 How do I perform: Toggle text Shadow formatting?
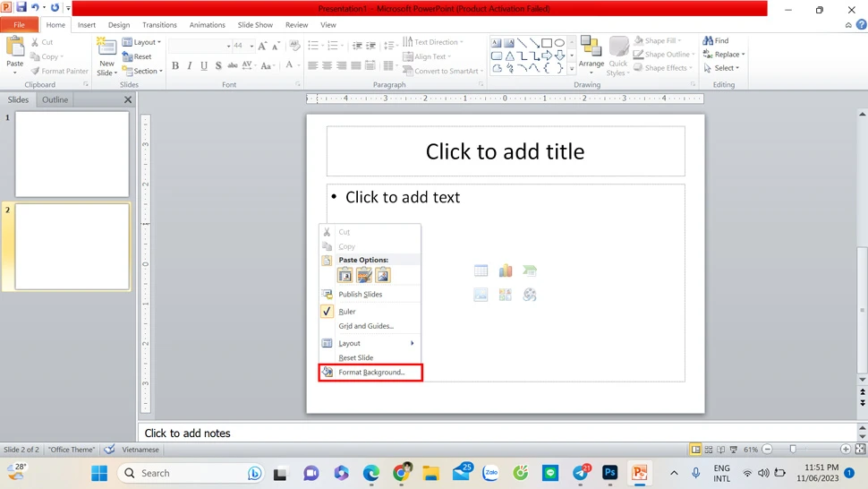pyautogui.click(x=218, y=66)
